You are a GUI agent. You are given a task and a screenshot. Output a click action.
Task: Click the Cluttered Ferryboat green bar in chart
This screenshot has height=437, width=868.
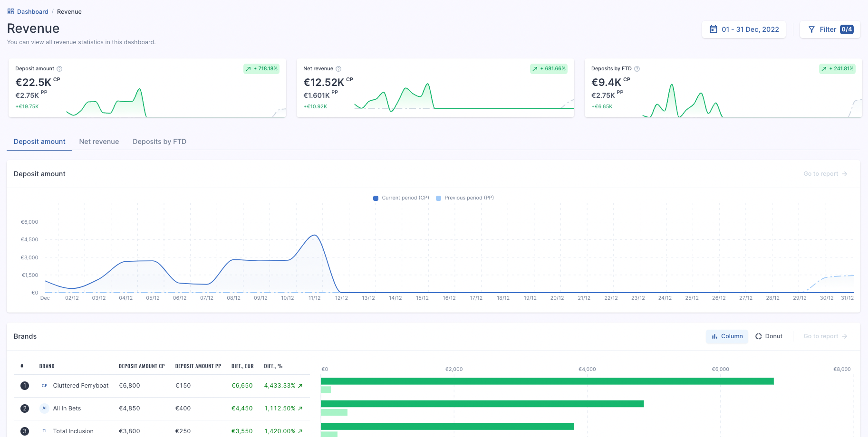tap(547, 381)
